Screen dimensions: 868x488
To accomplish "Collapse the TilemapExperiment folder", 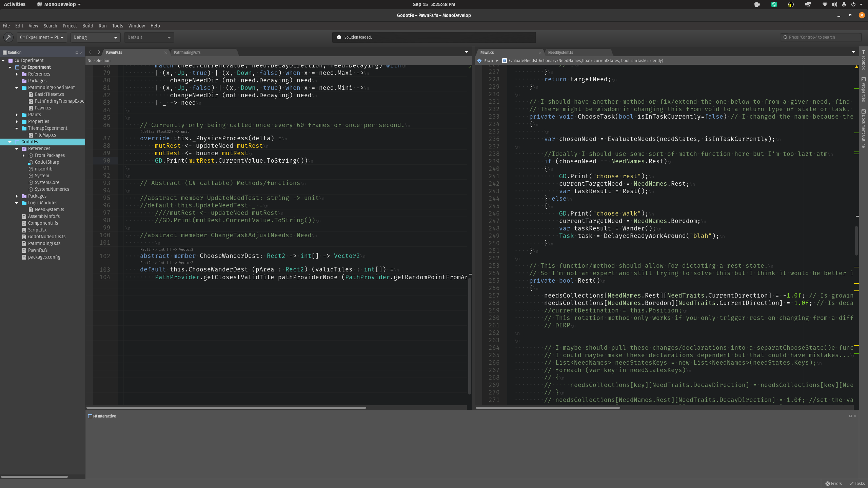I will pyautogui.click(x=17, y=128).
